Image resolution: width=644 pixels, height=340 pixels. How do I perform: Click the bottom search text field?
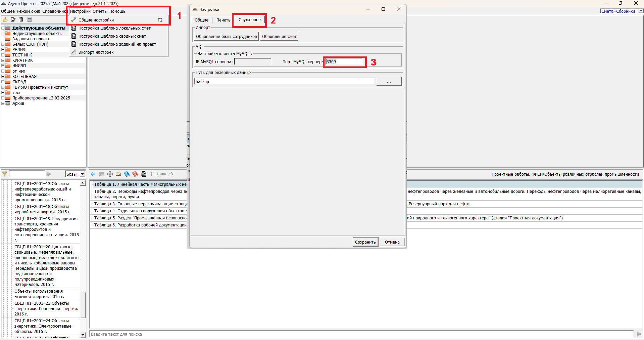coord(362,334)
